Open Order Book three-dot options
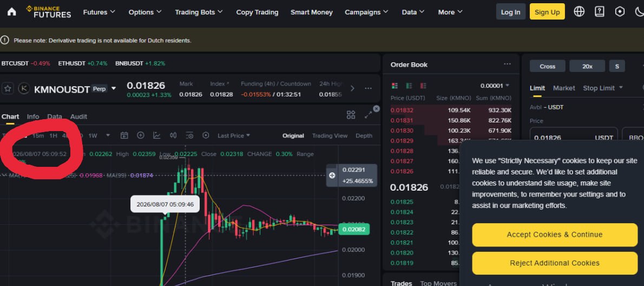 click(507, 64)
